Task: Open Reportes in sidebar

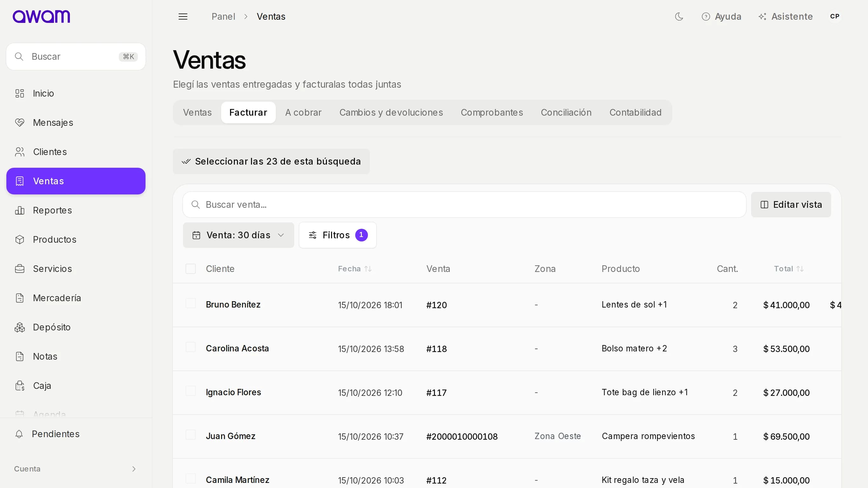Action: [x=76, y=210]
